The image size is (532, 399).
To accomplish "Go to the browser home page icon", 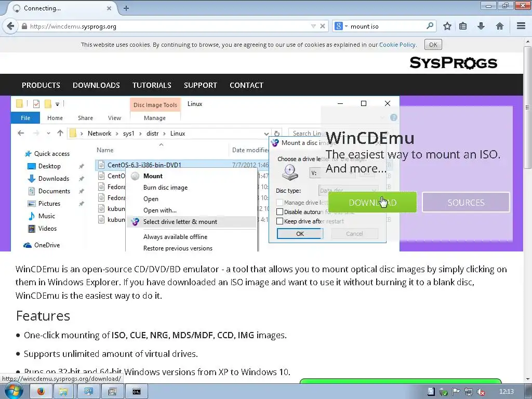I will (x=499, y=26).
